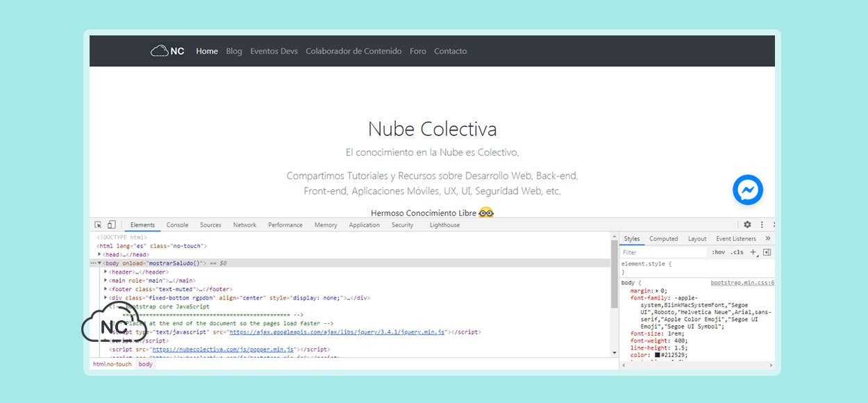Expand the main role="main" node
Image resolution: width=868 pixels, height=403 pixels.
click(106, 281)
